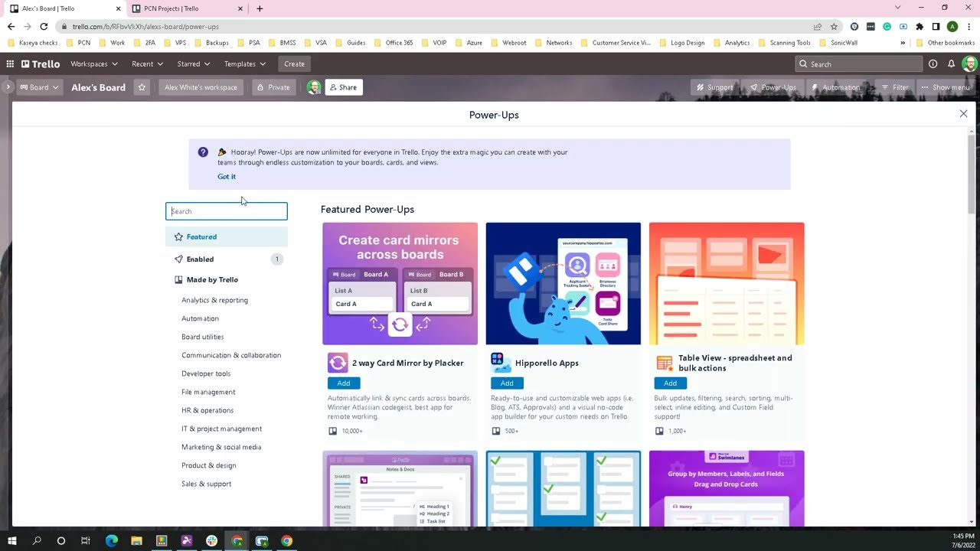Open the notifications bell icon
Viewport: 980px width, 551px height.
tap(951, 64)
